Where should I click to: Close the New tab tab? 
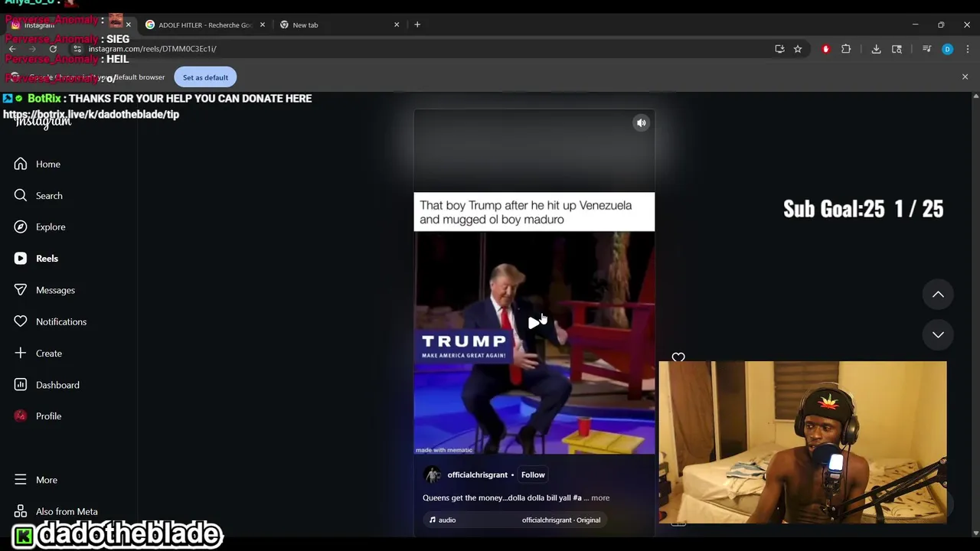397,24
